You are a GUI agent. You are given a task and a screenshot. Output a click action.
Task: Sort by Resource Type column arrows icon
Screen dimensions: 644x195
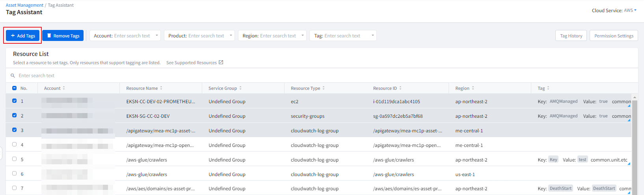coord(324,88)
